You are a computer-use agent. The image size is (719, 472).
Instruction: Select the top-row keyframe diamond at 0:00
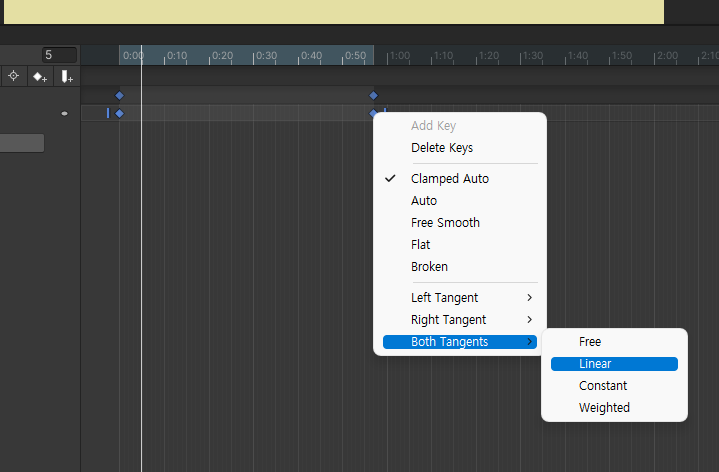119,96
